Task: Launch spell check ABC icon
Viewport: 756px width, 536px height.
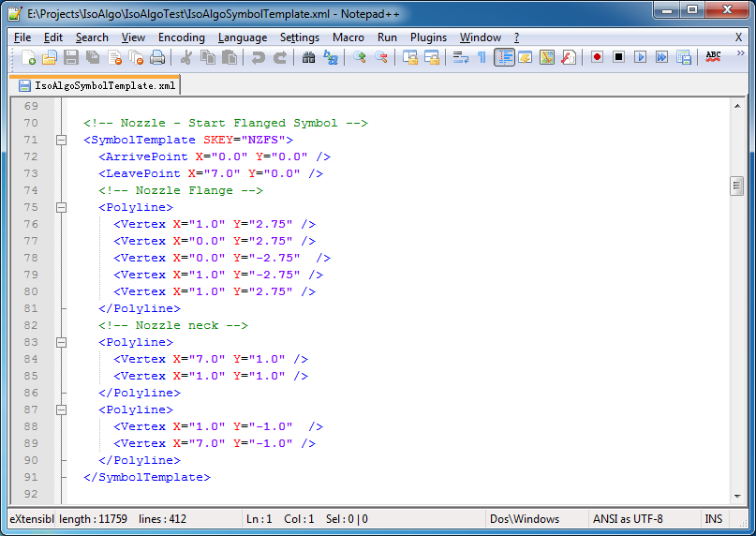Action: click(x=713, y=57)
